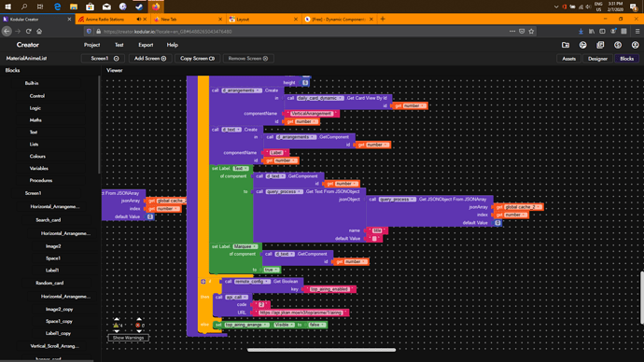Open Steam from the taskbar

tap(139, 7)
